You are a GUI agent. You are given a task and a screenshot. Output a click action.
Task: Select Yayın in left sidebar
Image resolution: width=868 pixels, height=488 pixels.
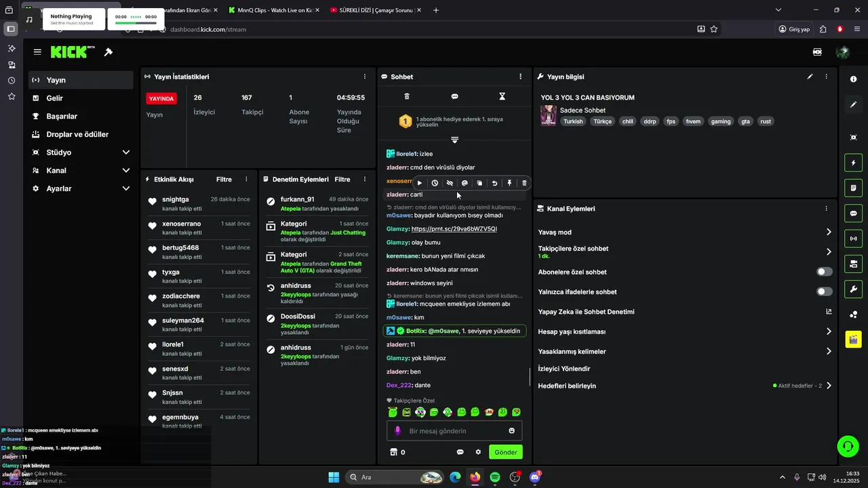(x=81, y=80)
